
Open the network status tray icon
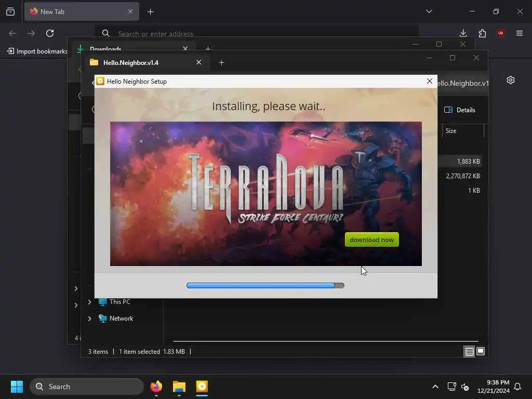pyautogui.click(x=451, y=387)
